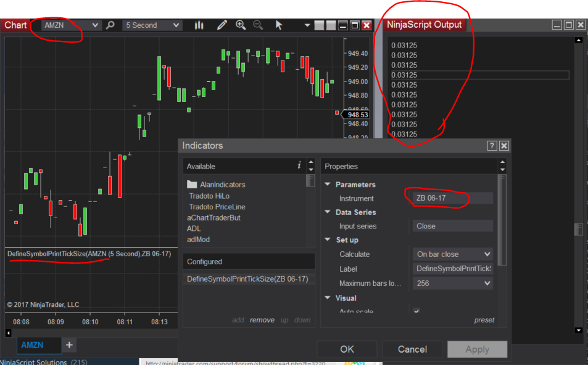Open the small arrow menu next to cursor tool
Image resolution: width=588 pixels, height=365 pixels.
[x=307, y=25]
